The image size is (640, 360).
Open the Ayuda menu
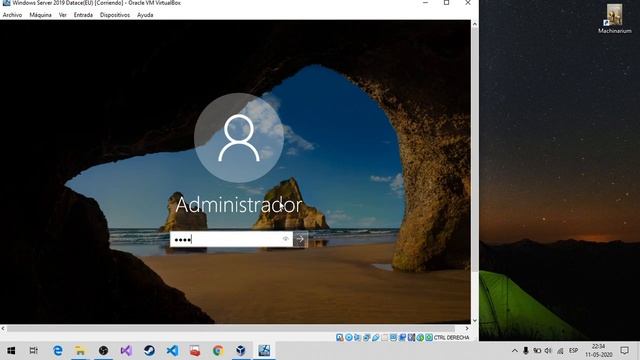(145, 15)
